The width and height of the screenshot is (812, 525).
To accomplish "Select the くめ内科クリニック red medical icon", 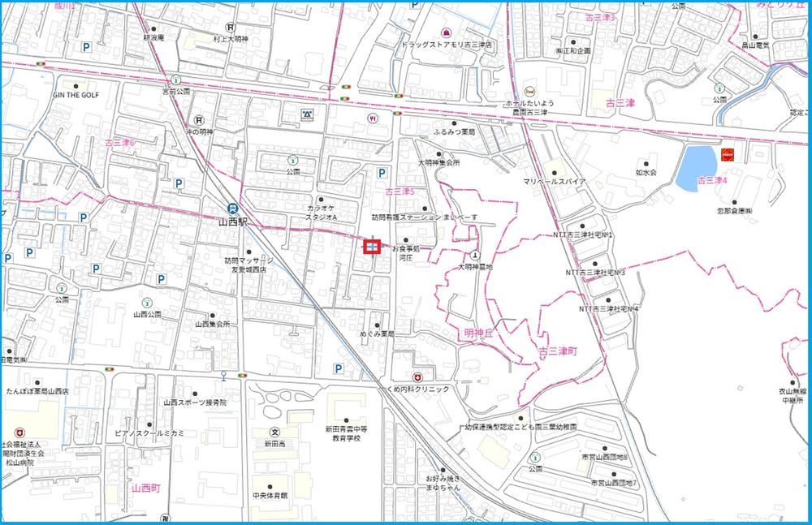I will pos(417,377).
